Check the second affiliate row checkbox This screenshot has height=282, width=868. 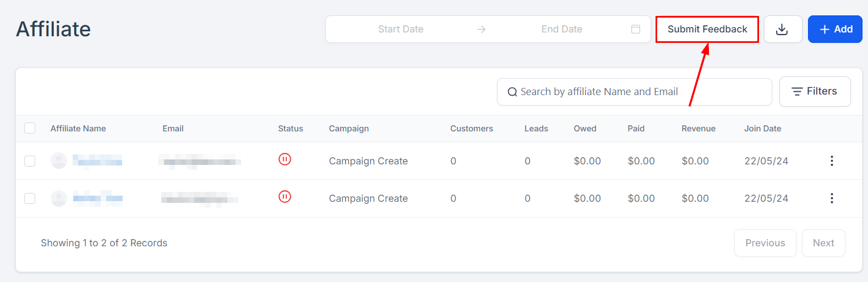pos(30,198)
